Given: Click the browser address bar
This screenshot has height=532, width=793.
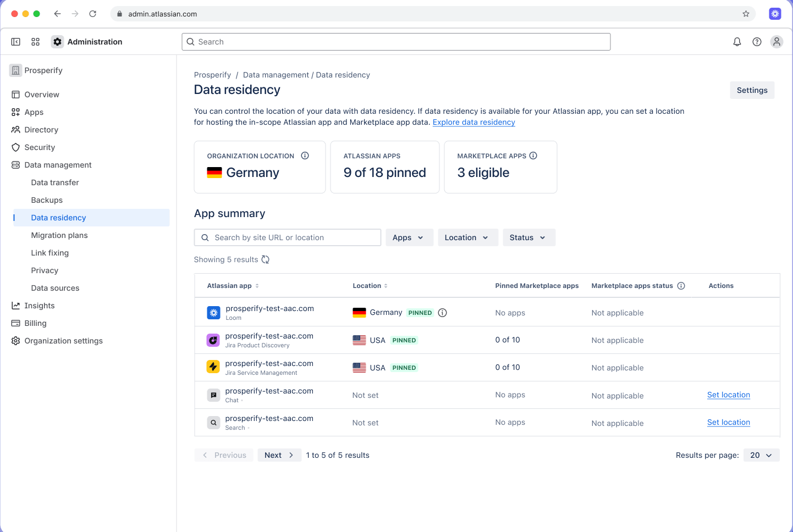Looking at the screenshot, I should click(x=433, y=14).
